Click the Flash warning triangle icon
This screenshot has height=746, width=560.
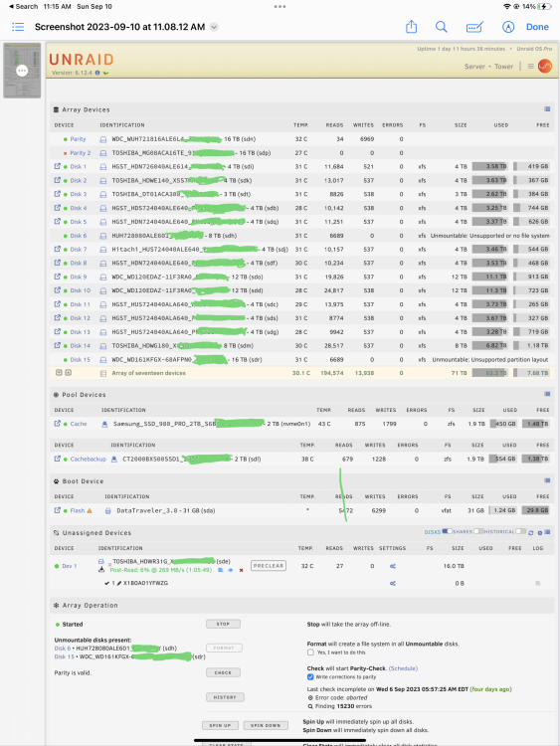tap(89, 510)
